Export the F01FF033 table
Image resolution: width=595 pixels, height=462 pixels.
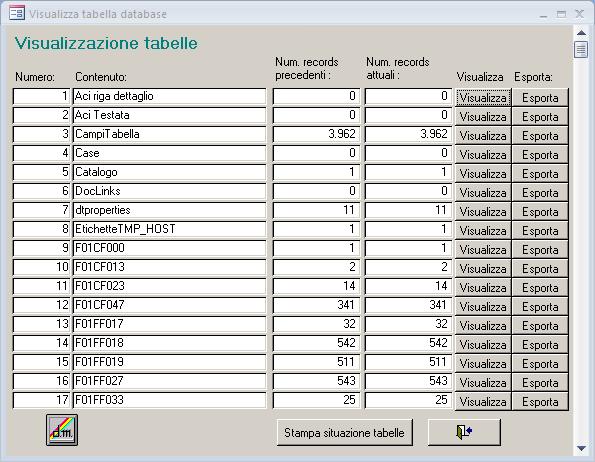click(x=540, y=401)
